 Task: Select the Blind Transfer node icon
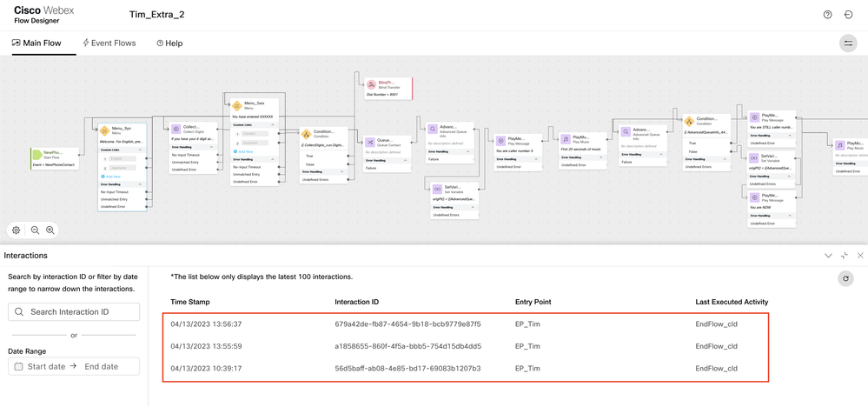coord(371,84)
